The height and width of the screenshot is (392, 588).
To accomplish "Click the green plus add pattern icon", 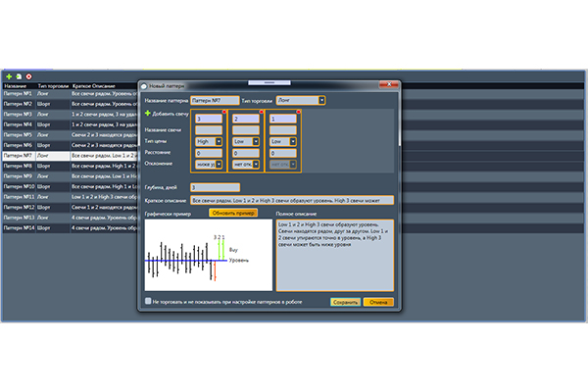I will click(8, 75).
